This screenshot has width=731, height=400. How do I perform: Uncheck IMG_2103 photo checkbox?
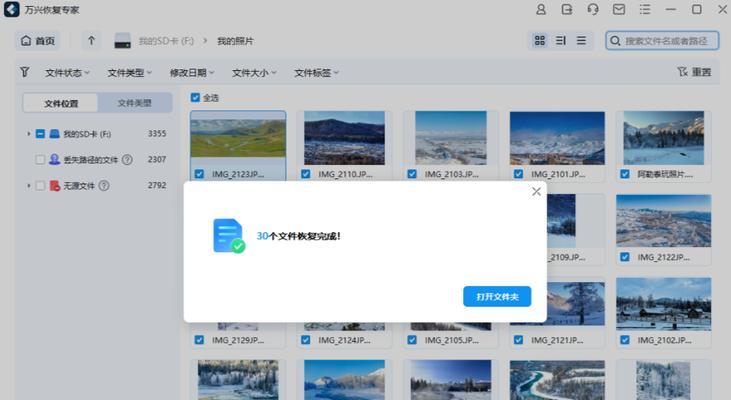pyautogui.click(x=412, y=174)
